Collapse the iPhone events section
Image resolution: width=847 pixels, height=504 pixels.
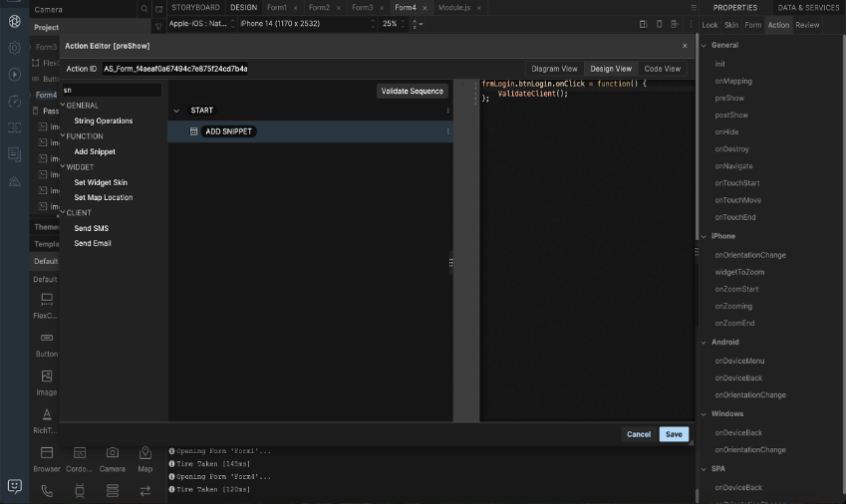pyautogui.click(x=704, y=236)
